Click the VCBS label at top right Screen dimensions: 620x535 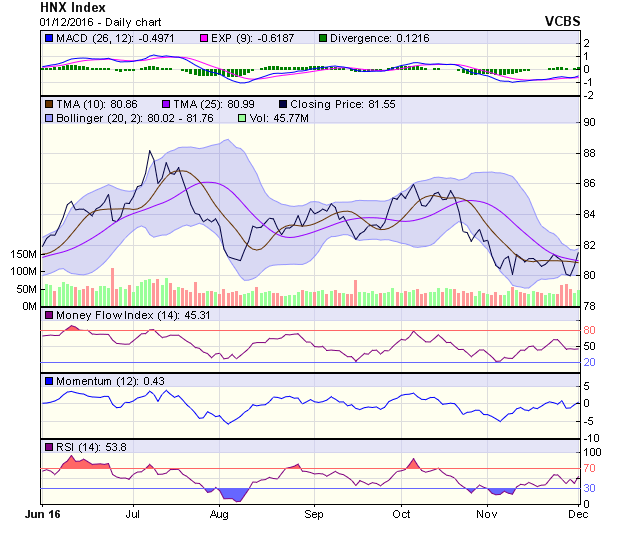(561, 20)
